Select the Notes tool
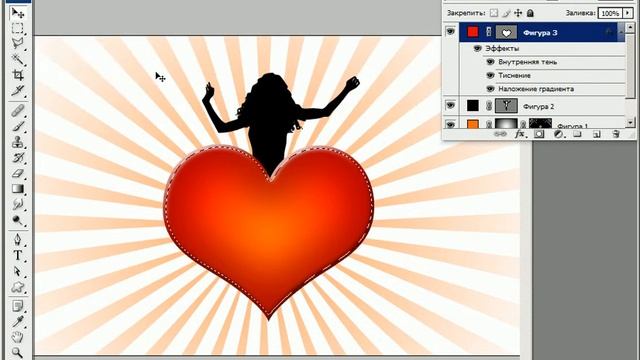The image size is (640, 360). pos(18,306)
